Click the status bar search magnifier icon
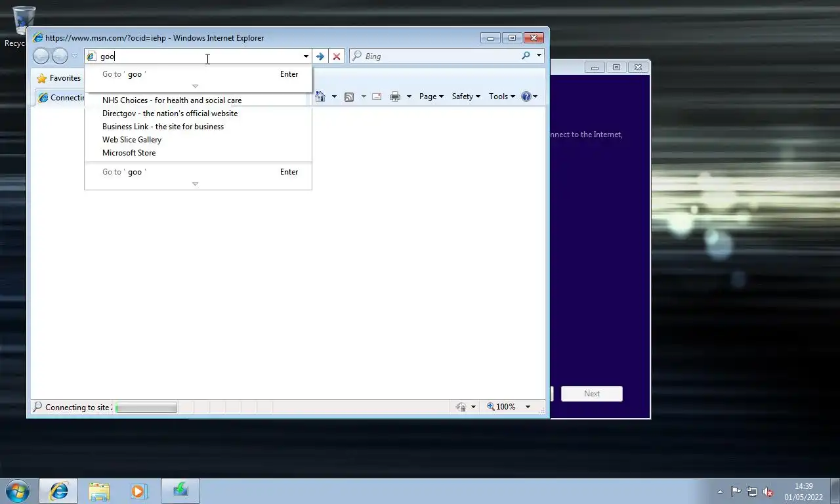 pyautogui.click(x=37, y=407)
